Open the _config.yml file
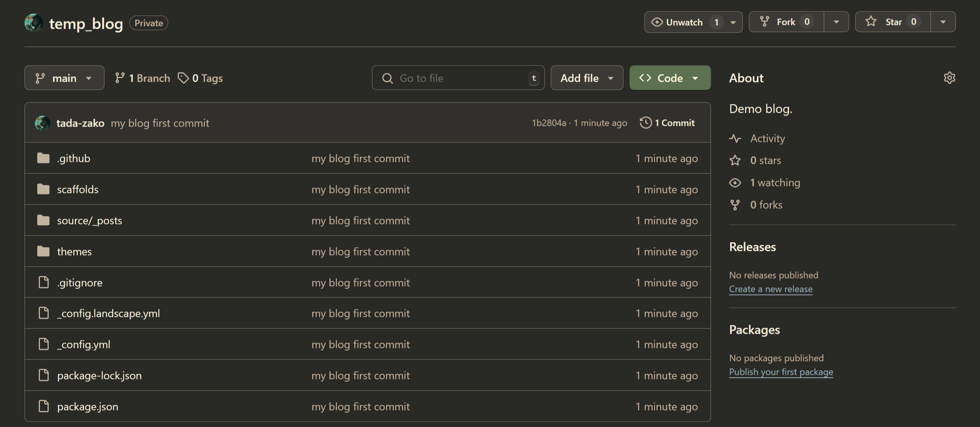Viewport: 980px width, 427px height. [84, 345]
